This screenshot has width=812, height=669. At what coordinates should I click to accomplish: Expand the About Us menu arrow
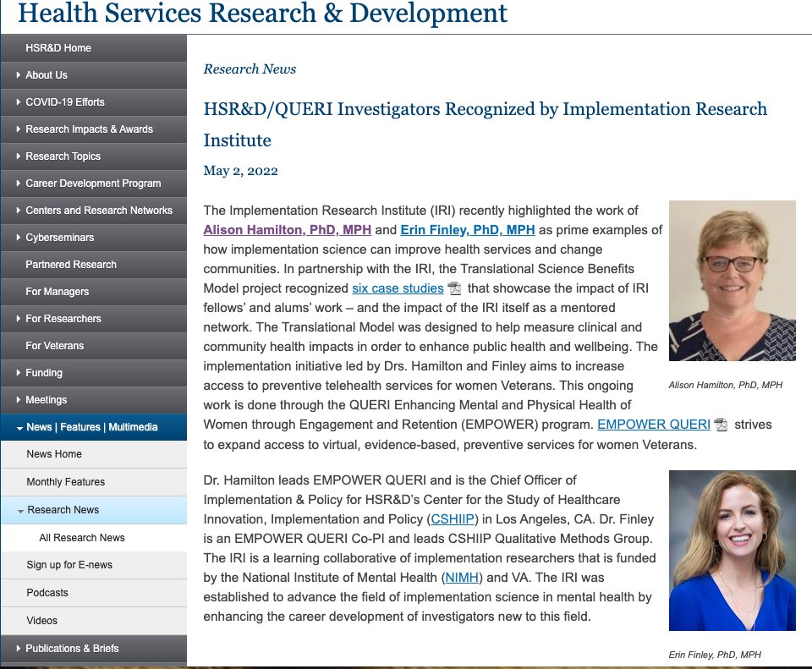(x=19, y=75)
